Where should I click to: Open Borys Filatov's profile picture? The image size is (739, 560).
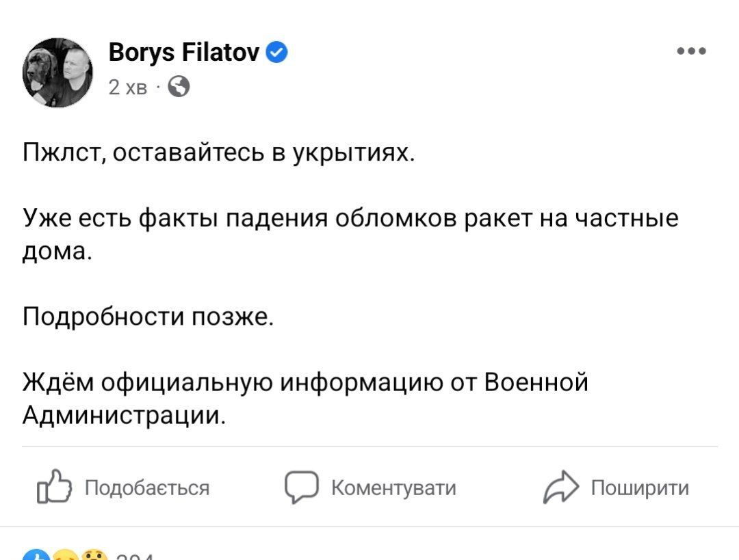point(57,72)
